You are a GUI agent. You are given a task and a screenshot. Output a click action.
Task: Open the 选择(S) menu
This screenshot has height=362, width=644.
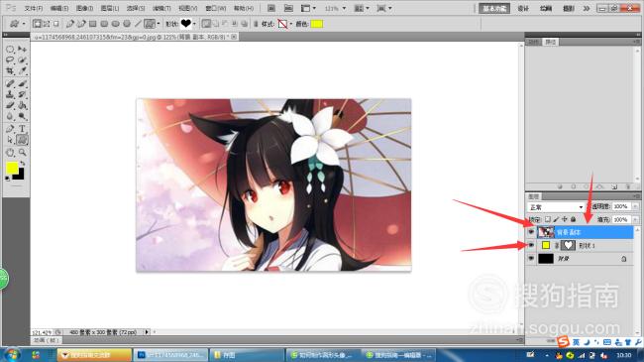pos(136,8)
